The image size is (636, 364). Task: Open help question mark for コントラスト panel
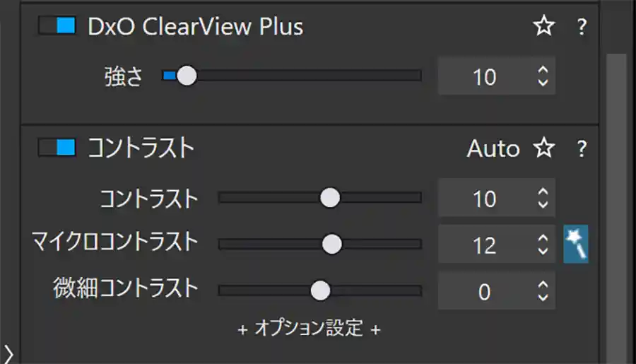pyautogui.click(x=582, y=148)
